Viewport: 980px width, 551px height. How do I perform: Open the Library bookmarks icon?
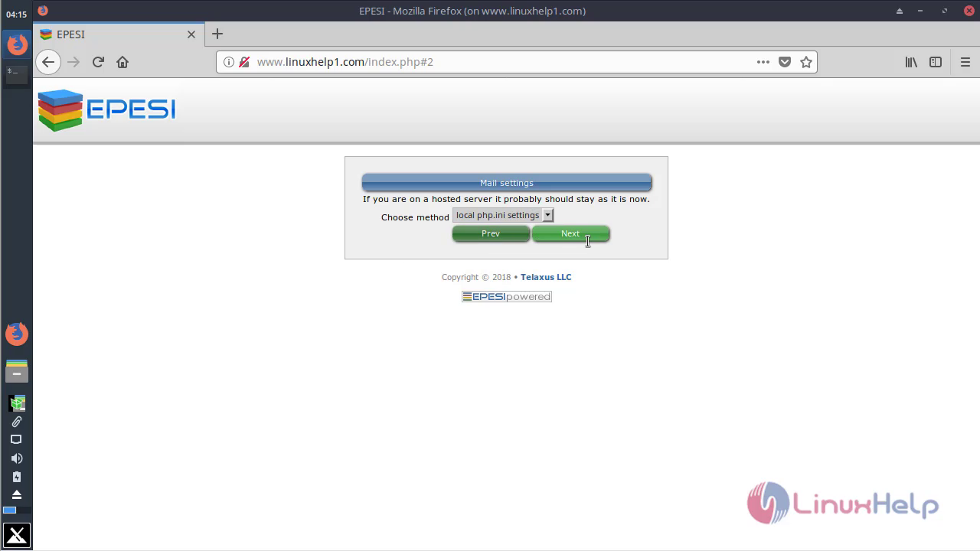(x=911, y=62)
